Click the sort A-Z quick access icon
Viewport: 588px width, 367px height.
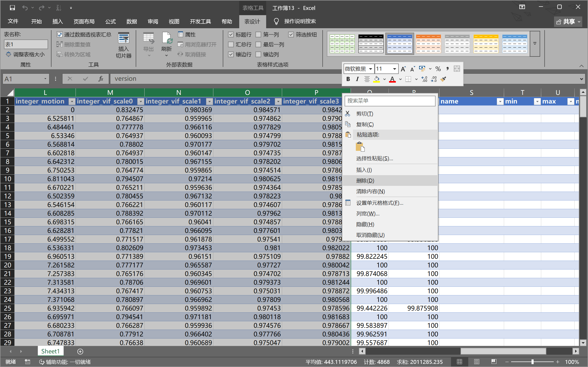pyautogui.click(x=59, y=8)
